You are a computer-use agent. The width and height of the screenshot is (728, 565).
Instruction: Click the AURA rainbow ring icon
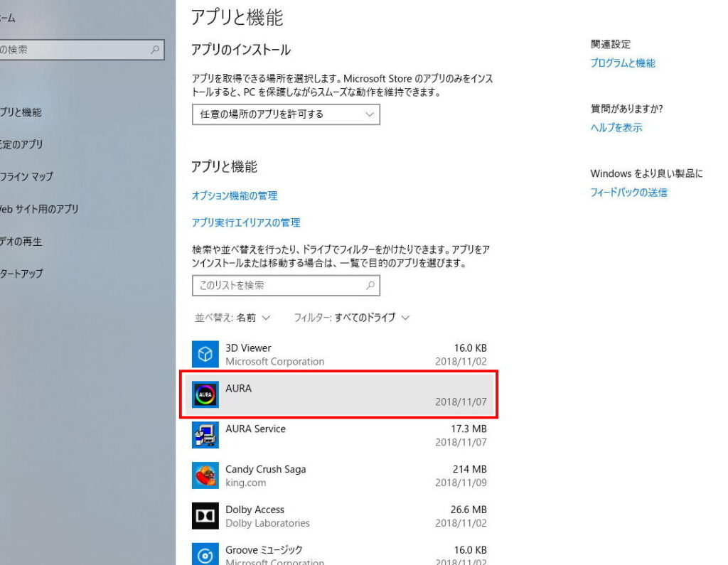coord(205,394)
